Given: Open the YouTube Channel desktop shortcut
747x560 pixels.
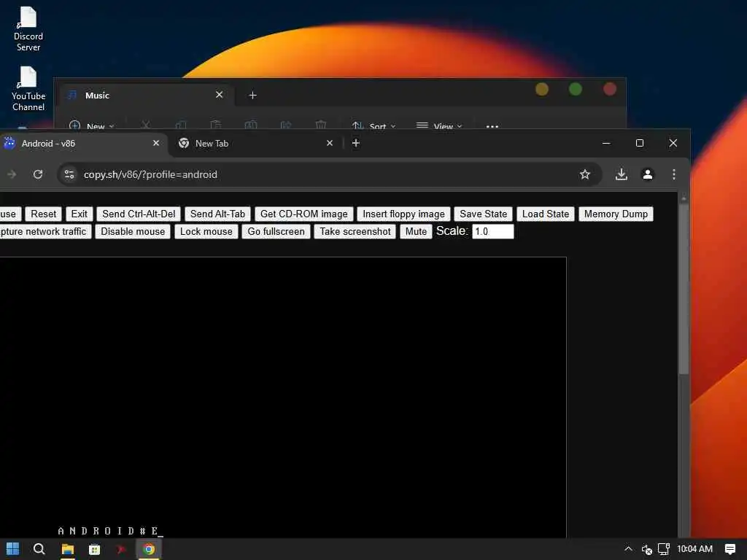Looking at the screenshot, I should (28, 89).
